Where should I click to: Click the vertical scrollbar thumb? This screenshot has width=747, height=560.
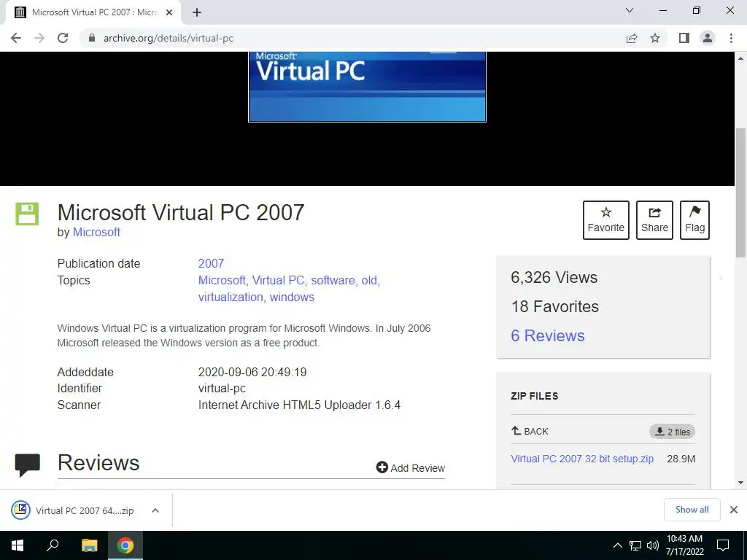click(741, 192)
